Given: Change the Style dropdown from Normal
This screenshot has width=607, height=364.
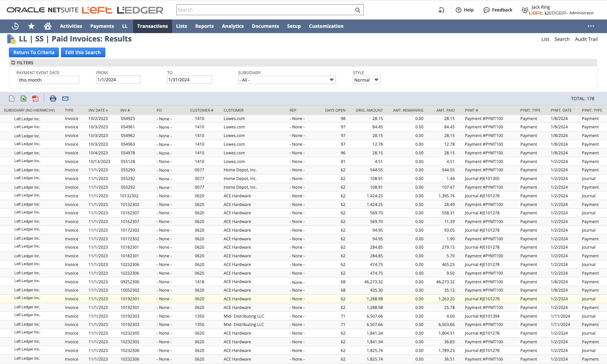Looking at the screenshot, I should (x=376, y=80).
